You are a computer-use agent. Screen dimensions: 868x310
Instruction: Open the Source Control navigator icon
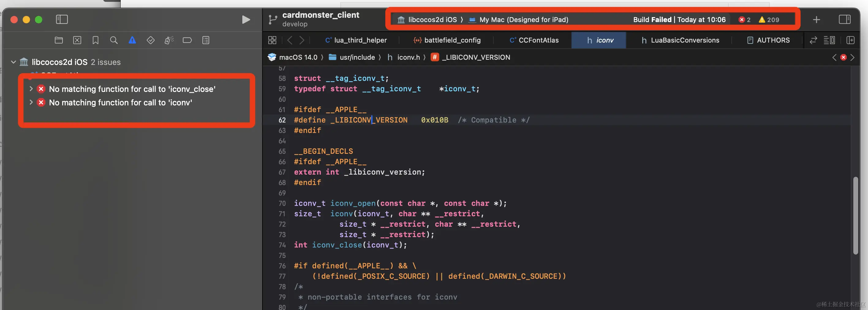pyautogui.click(x=77, y=40)
